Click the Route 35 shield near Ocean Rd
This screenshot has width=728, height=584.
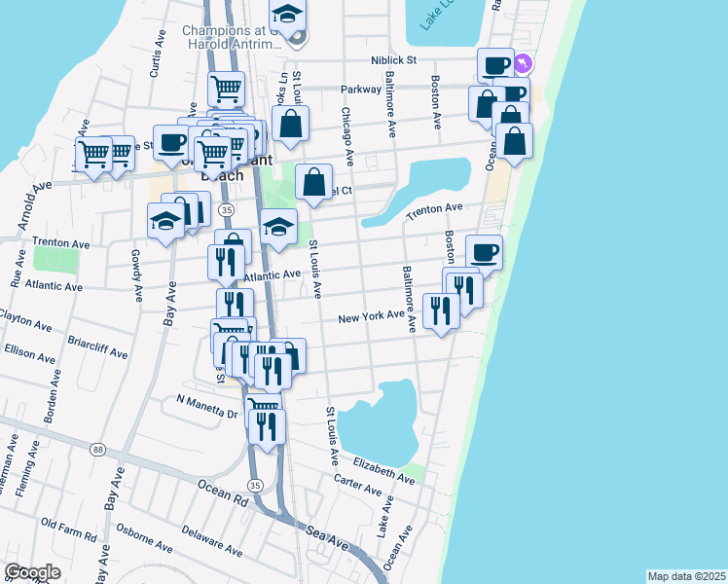click(x=255, y=484)
